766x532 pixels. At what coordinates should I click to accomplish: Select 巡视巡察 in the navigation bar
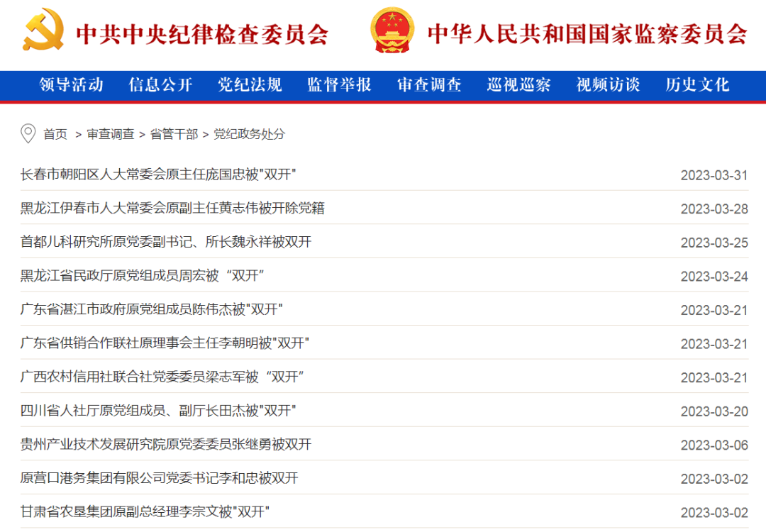click(x=518, y=85)
